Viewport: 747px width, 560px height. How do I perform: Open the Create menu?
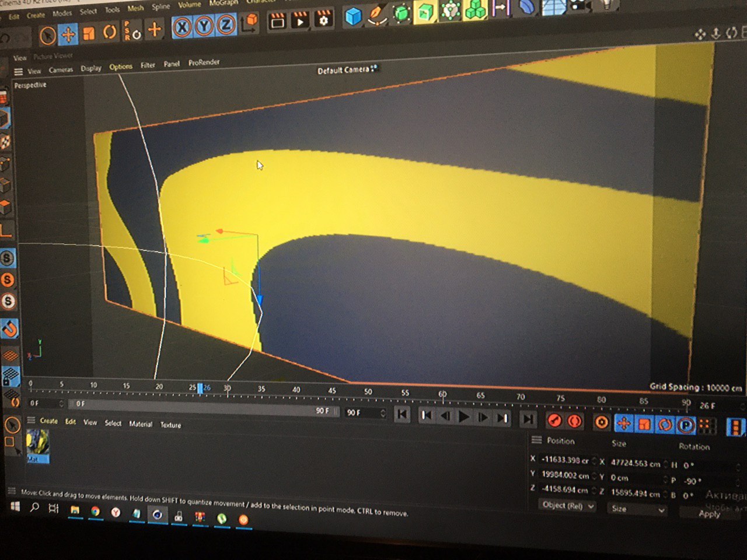tap(36, 15)
